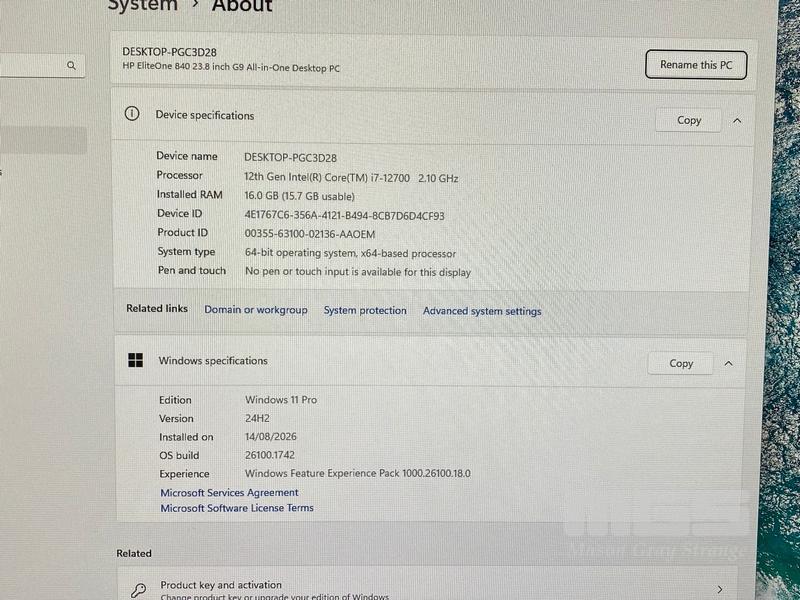
Task: Click the Device specifications info icon
Action: 132,113
